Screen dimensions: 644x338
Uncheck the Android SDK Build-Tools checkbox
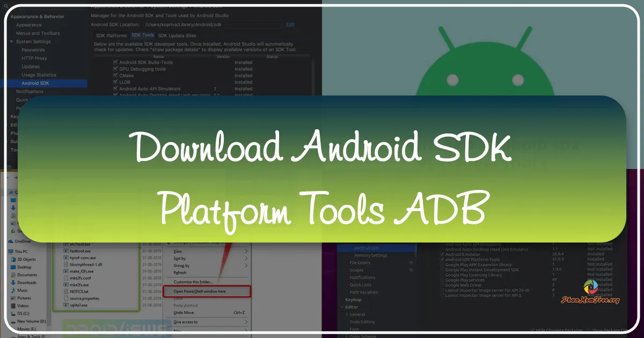click(116, 61)
